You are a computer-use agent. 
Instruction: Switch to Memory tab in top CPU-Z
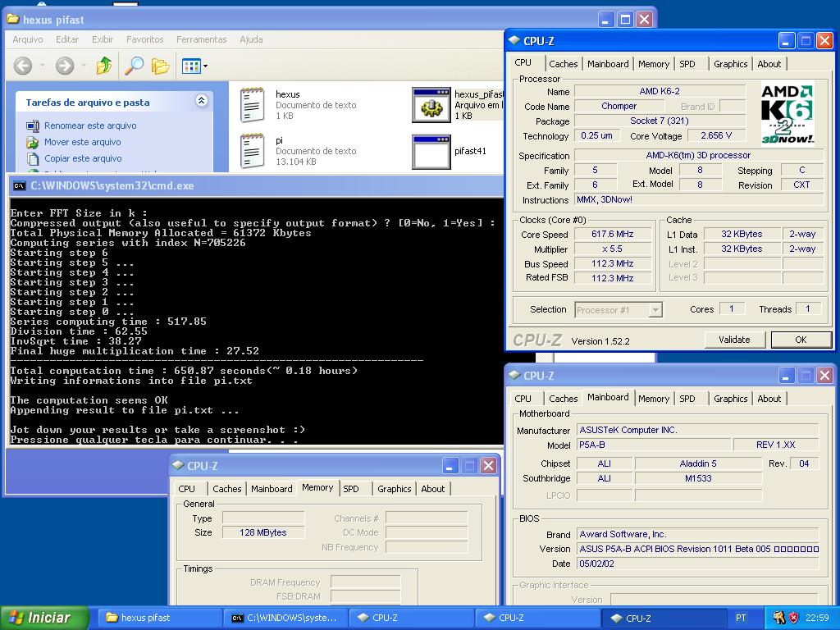click(654, 64)
